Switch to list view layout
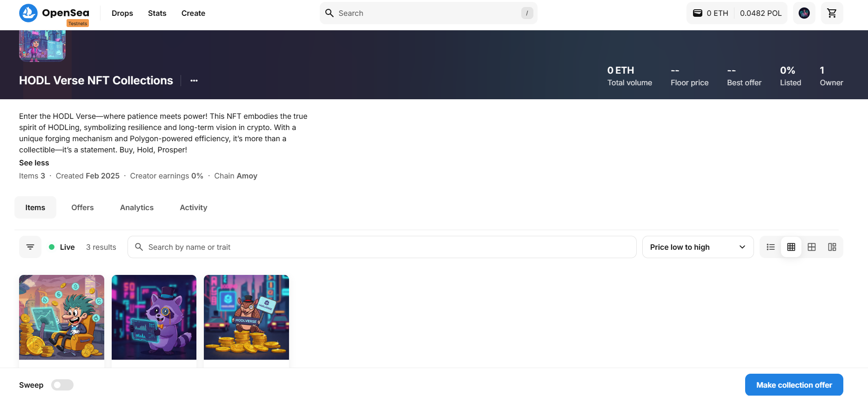Viewport: 868px width, 397px height. pos(771,247)
